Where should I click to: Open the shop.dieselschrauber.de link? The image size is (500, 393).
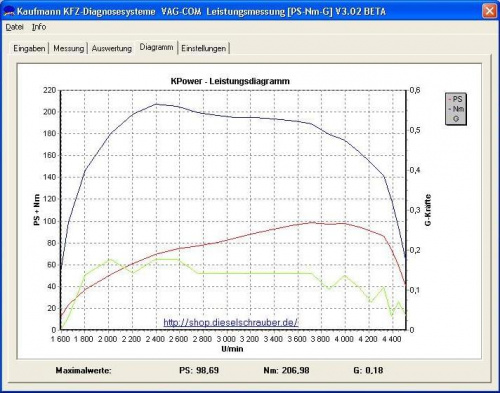(x=230, y=322)
